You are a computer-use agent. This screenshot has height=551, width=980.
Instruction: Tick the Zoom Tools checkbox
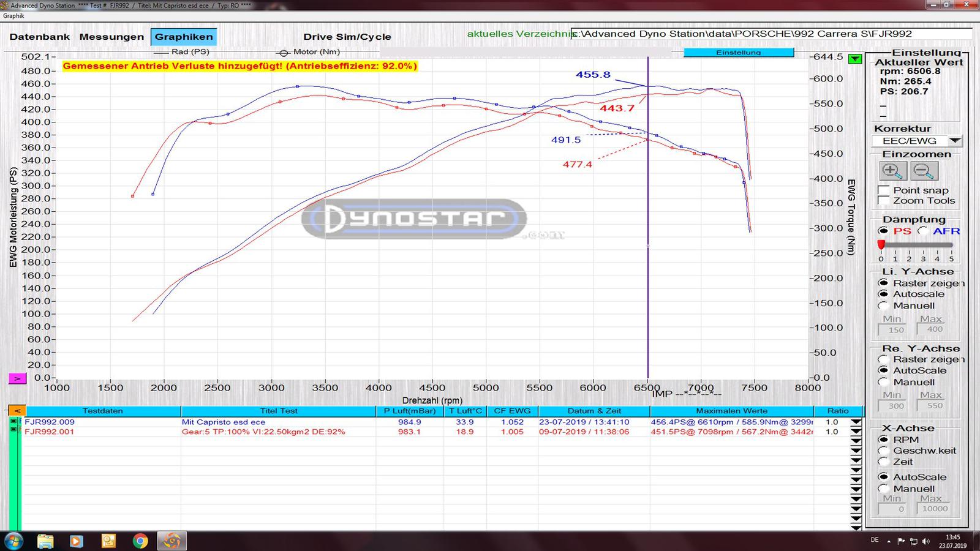[x=884, y=201]
